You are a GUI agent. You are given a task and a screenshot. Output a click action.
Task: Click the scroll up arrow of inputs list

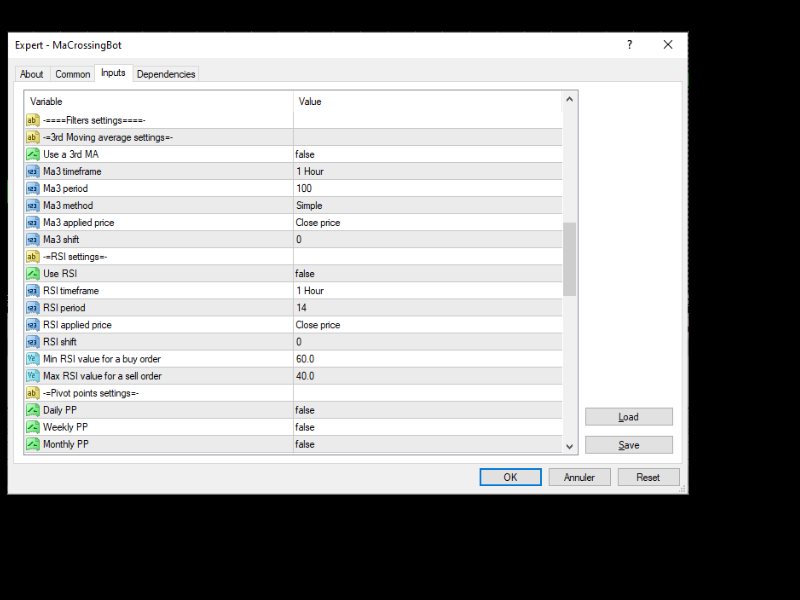click(569, 99)
